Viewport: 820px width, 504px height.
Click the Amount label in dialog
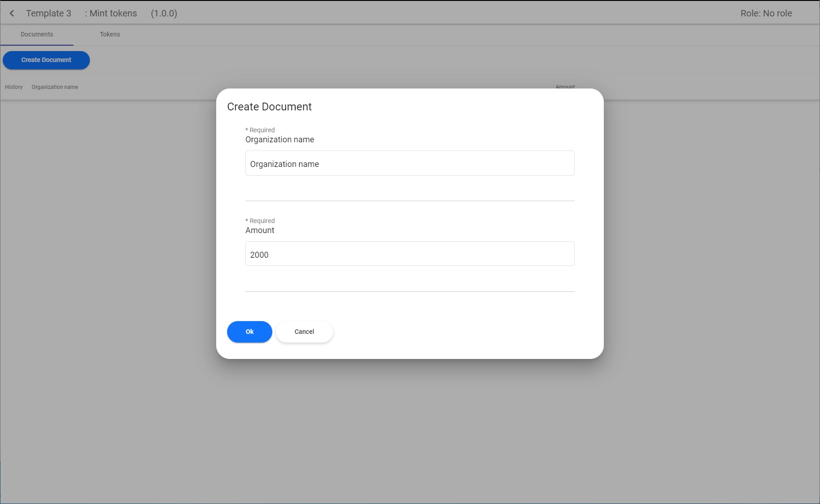coord(259,230)
